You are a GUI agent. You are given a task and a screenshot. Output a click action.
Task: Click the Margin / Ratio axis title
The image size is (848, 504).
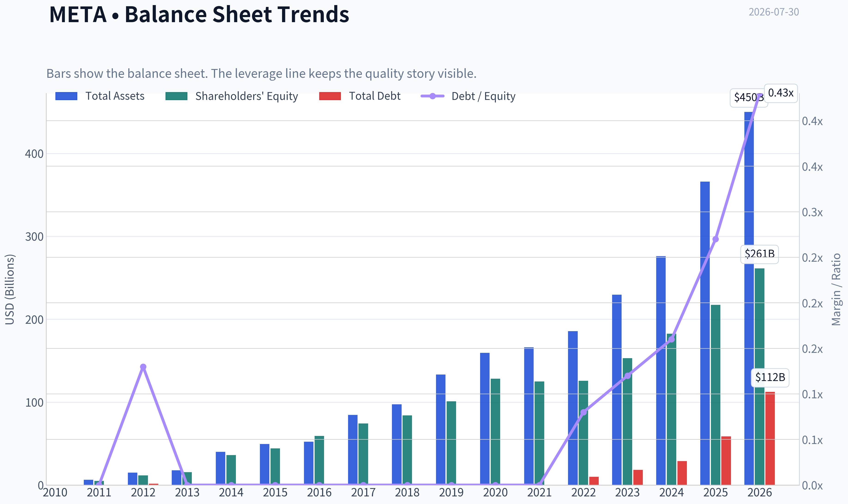pos(836,289)
